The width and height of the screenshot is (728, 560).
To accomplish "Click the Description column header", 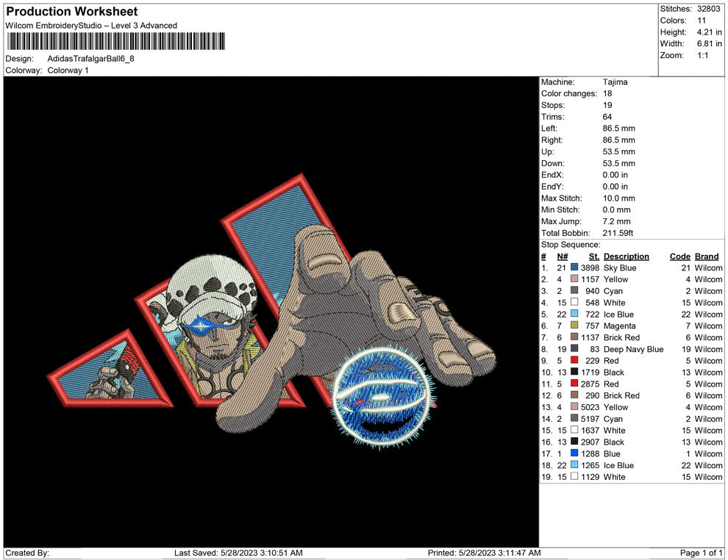I will click(x=627, y=256).
